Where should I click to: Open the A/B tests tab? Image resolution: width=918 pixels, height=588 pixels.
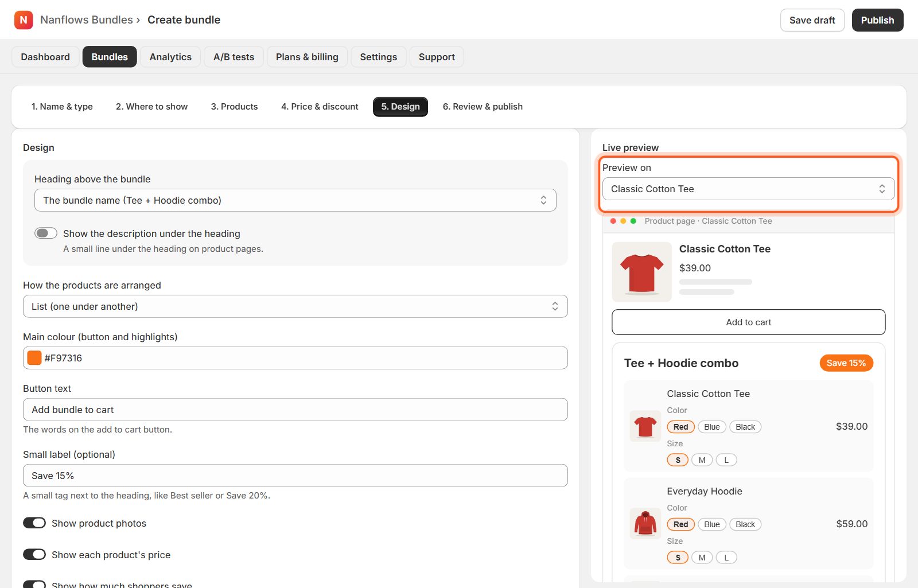(234, 57)
